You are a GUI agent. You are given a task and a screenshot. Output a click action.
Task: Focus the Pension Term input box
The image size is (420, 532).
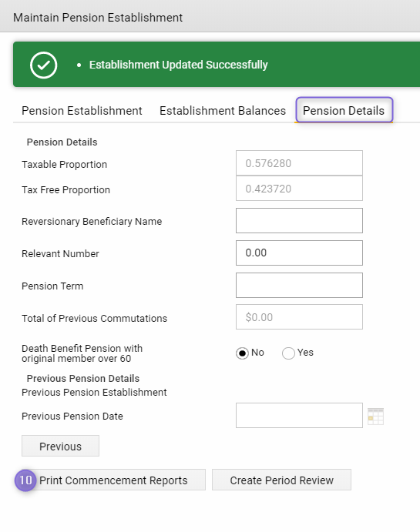pyautogui.click(x=299, y=286)
